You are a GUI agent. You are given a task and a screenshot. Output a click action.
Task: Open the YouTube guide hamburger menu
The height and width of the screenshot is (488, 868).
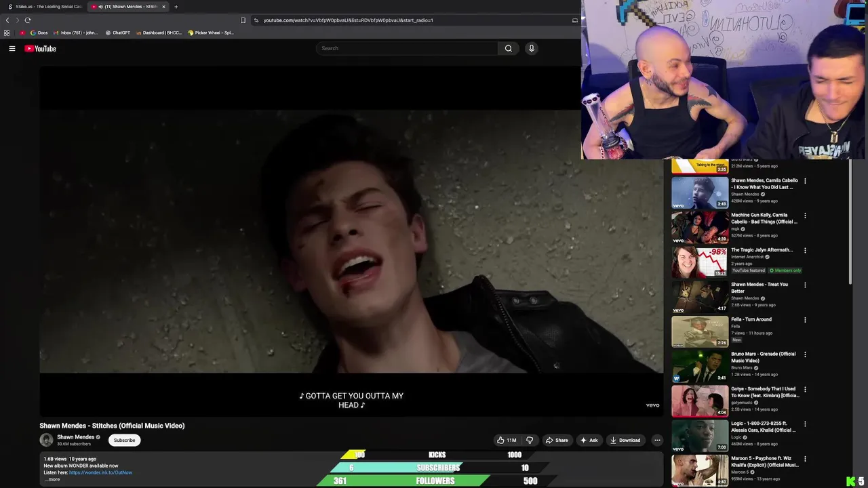click(x=12, y=48)
